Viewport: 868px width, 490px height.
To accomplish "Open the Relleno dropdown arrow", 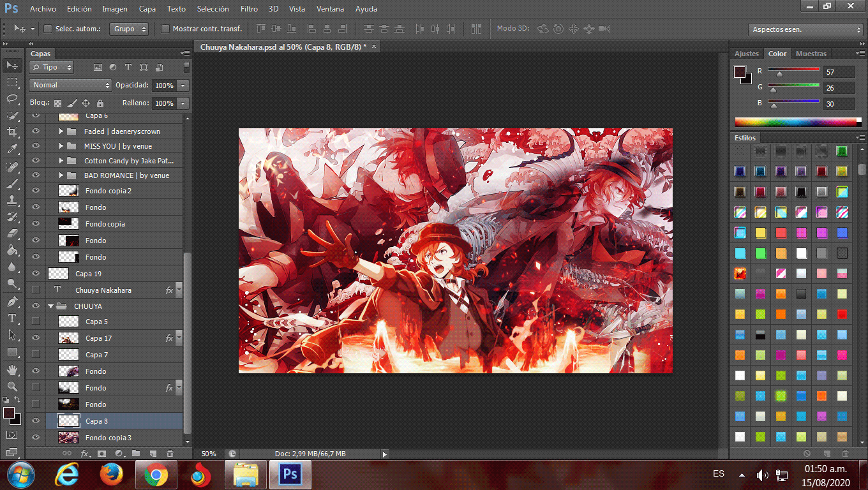I will (x=183, y=103).
